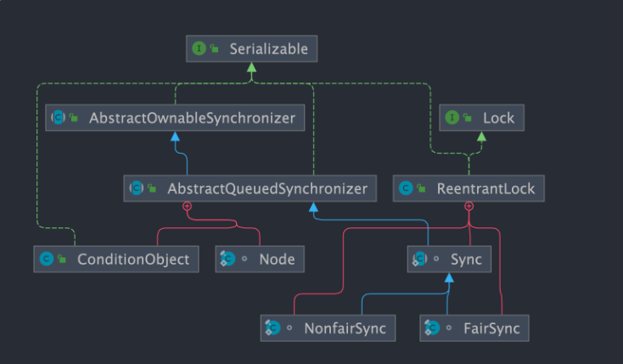Click abstract class icon of AbstractQueuedSynchronizer
623x364 pixels.
(x=137, y=188)
